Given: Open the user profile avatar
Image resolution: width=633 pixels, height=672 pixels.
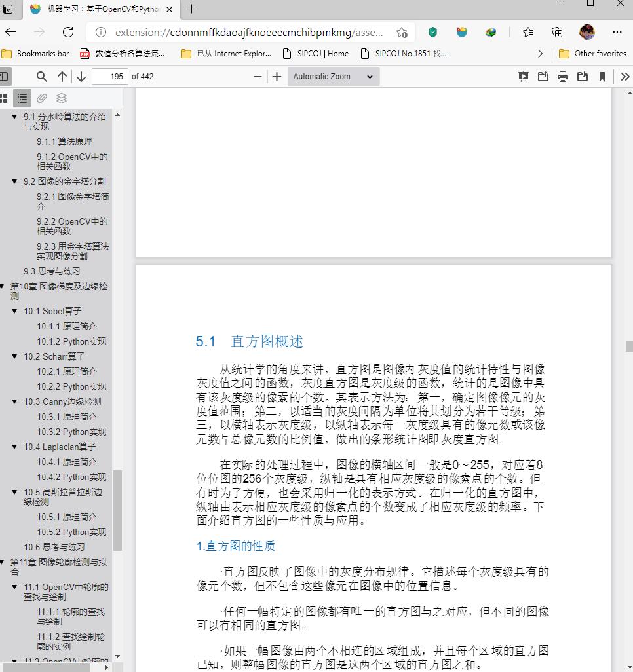Looking at the screenshot, I should click(x=586, y=32).
